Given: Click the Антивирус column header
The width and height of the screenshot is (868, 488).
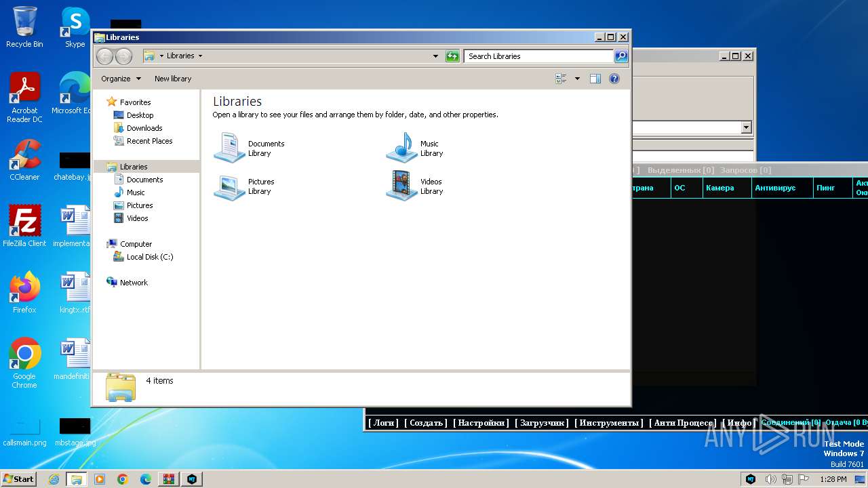Looking at the screenshot, I should (782, 188).
